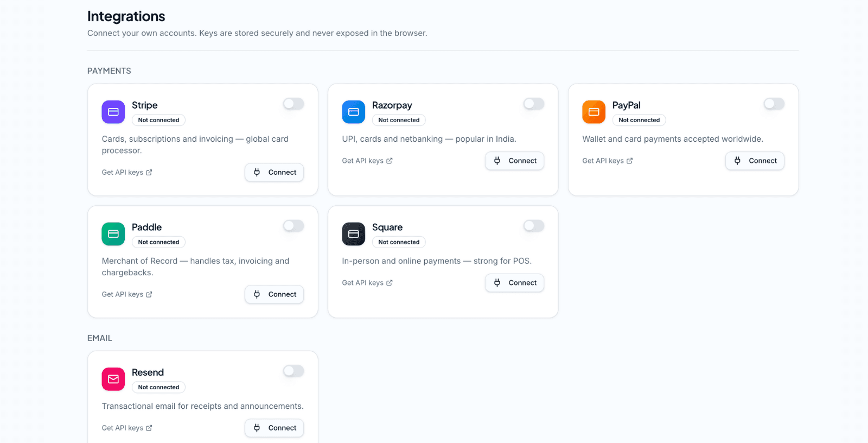Enable the Stripe integration toggle
868x443 pixels.
tap(293, 104)
